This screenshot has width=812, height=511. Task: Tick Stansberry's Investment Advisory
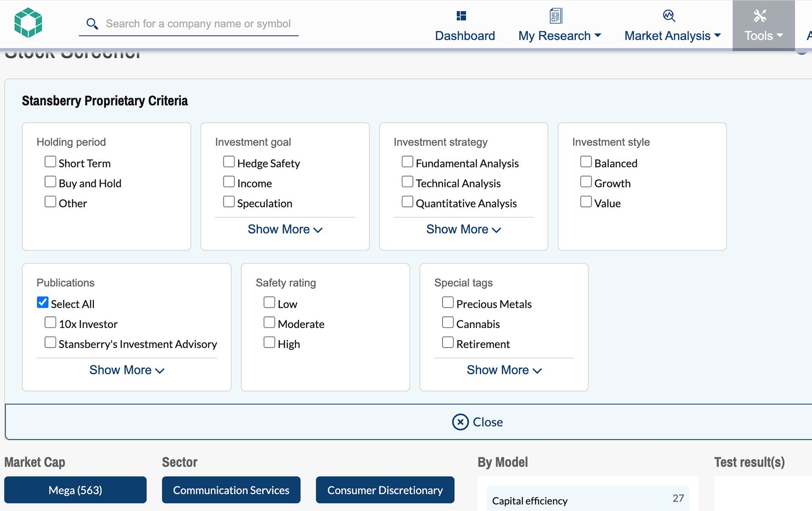(x=50, y=342)
